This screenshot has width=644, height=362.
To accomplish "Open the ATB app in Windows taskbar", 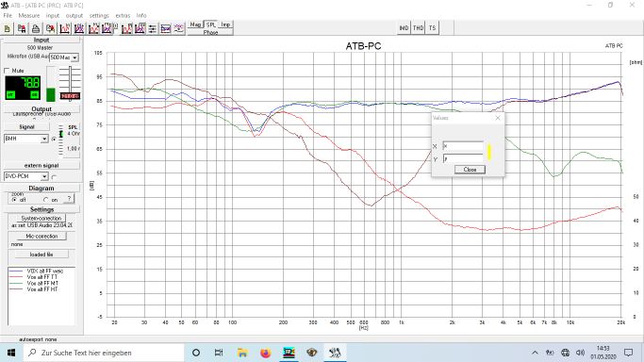I will [335, 353].
